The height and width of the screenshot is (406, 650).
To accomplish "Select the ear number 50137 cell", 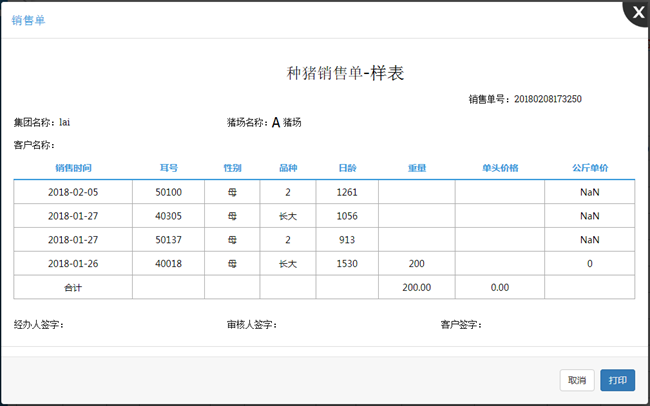I will coord(168,240).
